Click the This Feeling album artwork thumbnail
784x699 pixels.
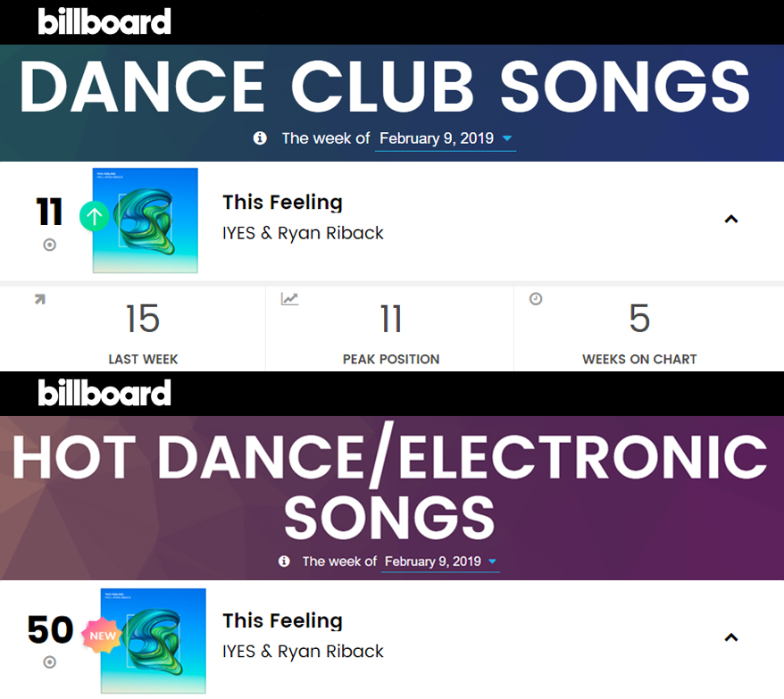click(x=145, y=220)
